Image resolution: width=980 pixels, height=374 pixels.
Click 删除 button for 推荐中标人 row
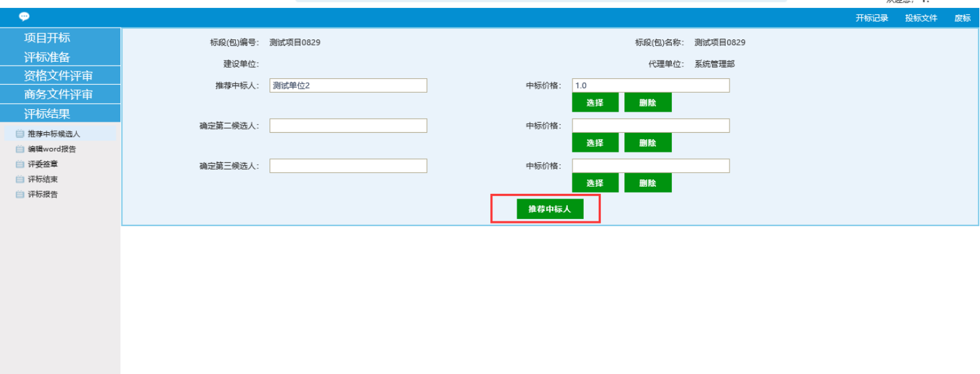point(647,103)
